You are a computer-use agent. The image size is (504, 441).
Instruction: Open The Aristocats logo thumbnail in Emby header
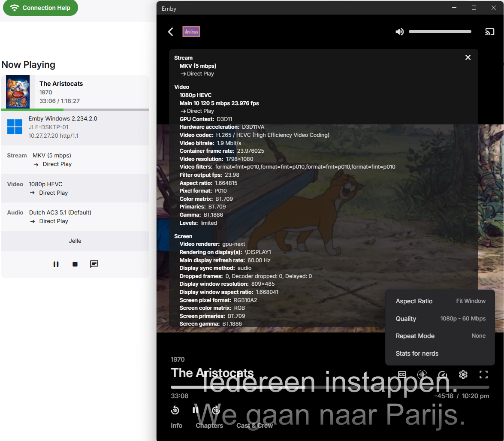point(191,31)
